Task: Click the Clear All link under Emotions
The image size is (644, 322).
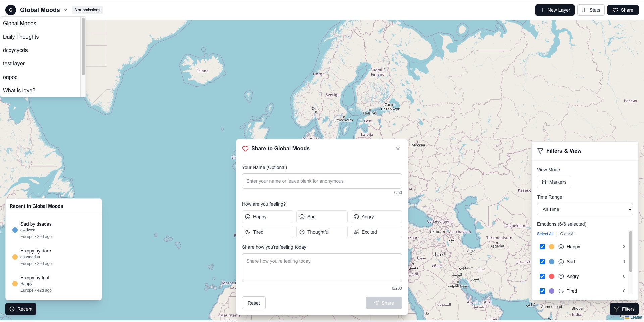Action: click(x=568, y=234)
